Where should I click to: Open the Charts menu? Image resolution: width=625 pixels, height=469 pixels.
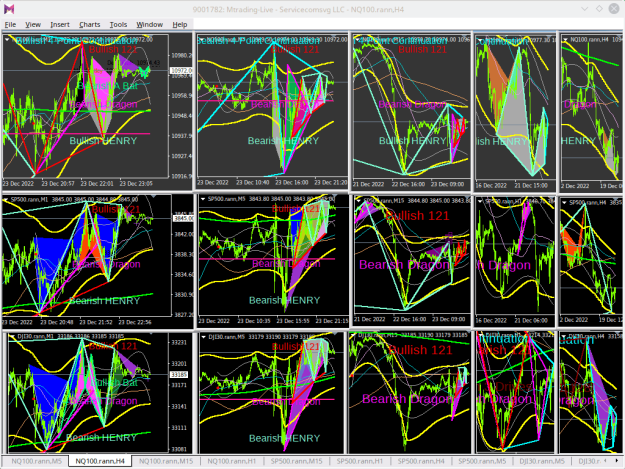(90, 24)
